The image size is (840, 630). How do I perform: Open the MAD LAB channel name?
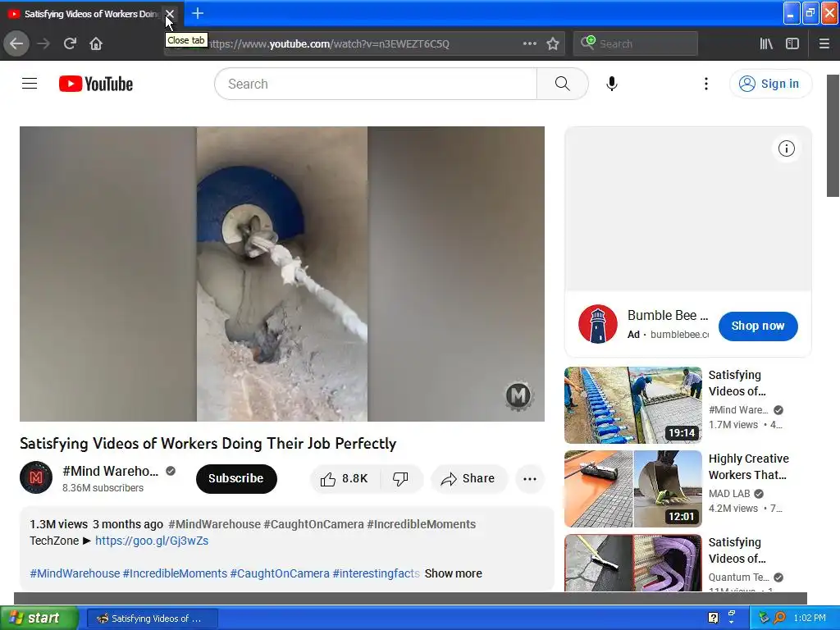(729, 493)
